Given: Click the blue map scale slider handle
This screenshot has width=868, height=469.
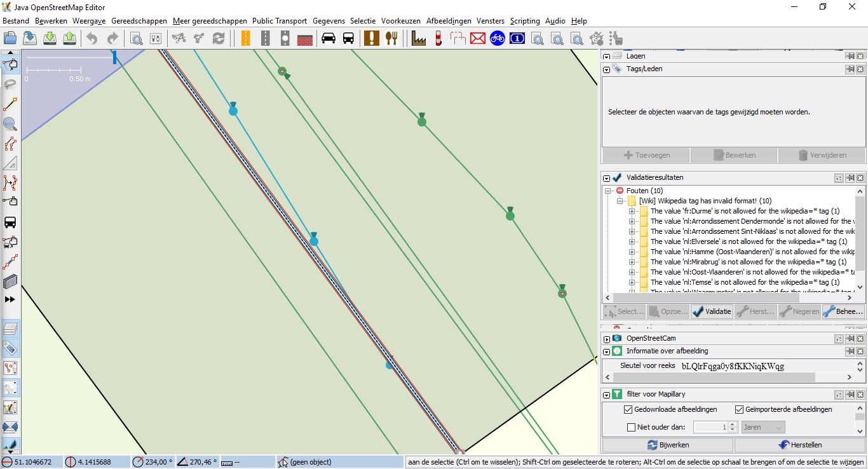Looking at the screenshot, I should click(114, 58).
